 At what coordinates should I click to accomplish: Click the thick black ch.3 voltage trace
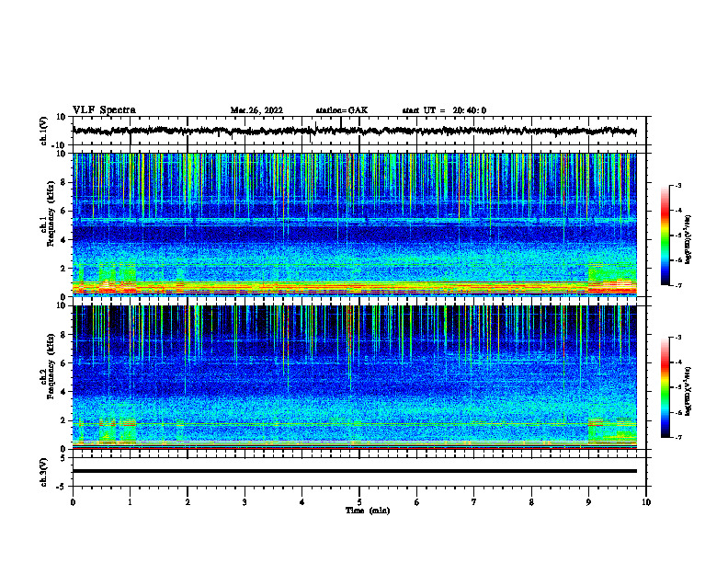(x=355, y=471)
